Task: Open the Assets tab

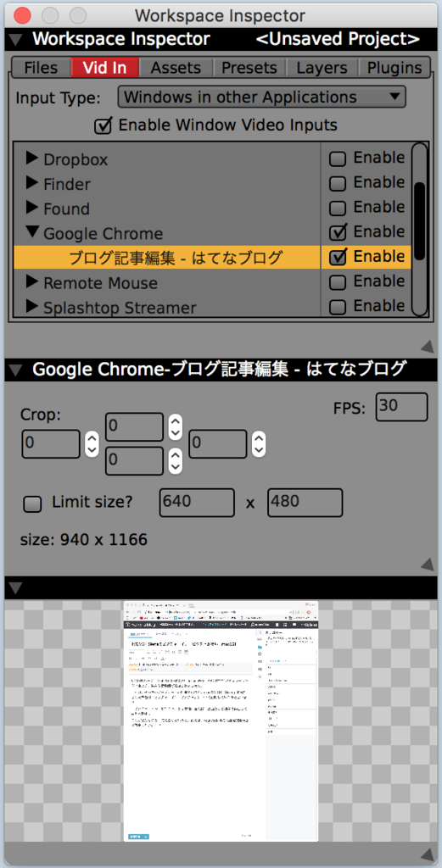Action: coord(176,68)
